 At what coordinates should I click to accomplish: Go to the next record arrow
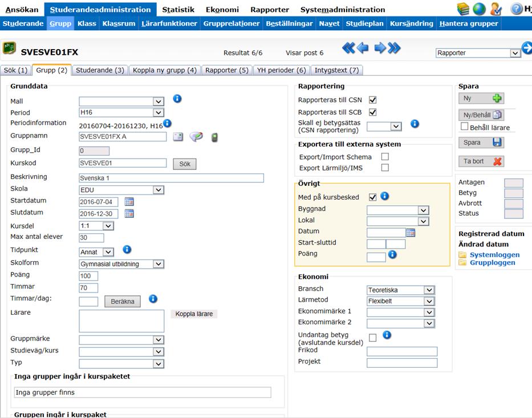380,48
